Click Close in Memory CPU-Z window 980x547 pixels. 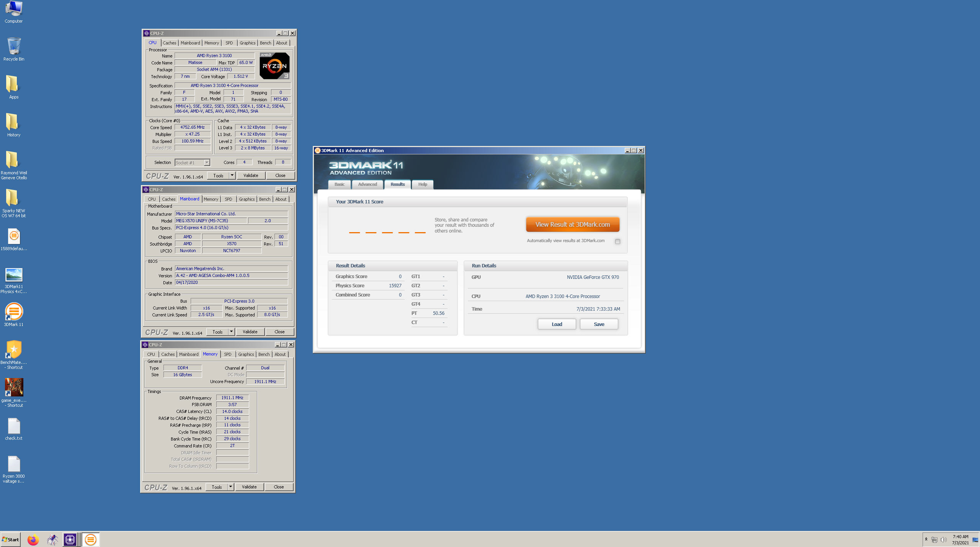point(279,487)
